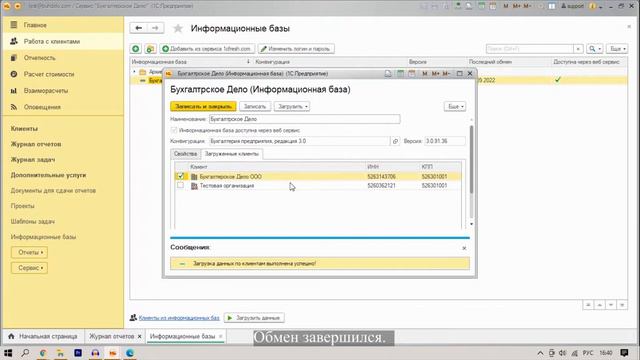Image resolution: width=640 pixels, height=360 pixels.
Task: Click the info icon in main title bar
Action: point(593,6)
